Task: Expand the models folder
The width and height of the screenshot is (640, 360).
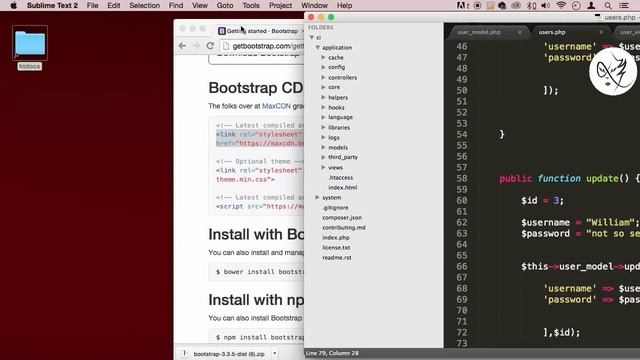Action: (323, 147)
